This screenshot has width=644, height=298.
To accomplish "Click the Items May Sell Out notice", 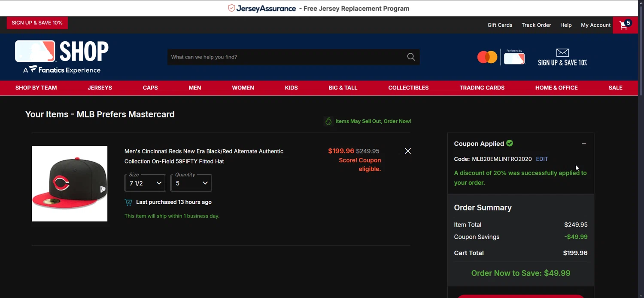I will [x=374, y=121].
